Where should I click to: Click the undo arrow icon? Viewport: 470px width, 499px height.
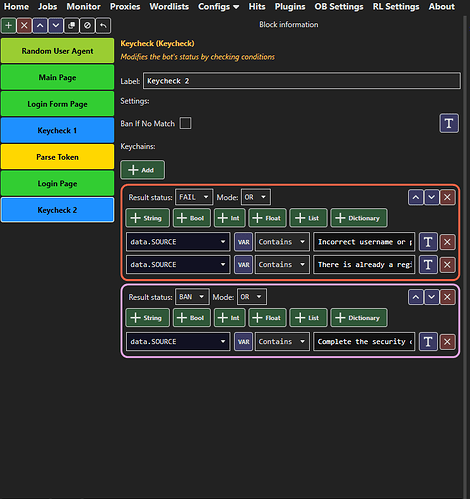point(103,26)
